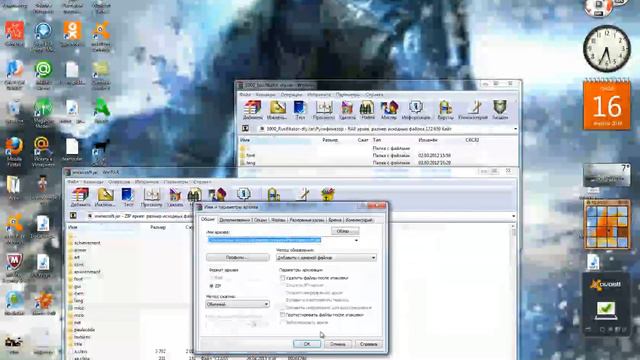This screenshot has width=640, height=360.
Task: Click Справка button in dialog
Action: point(369,344)
